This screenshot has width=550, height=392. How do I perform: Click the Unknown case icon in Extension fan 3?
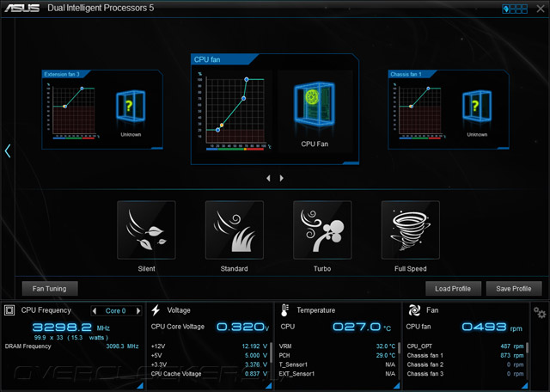[131, 107]
